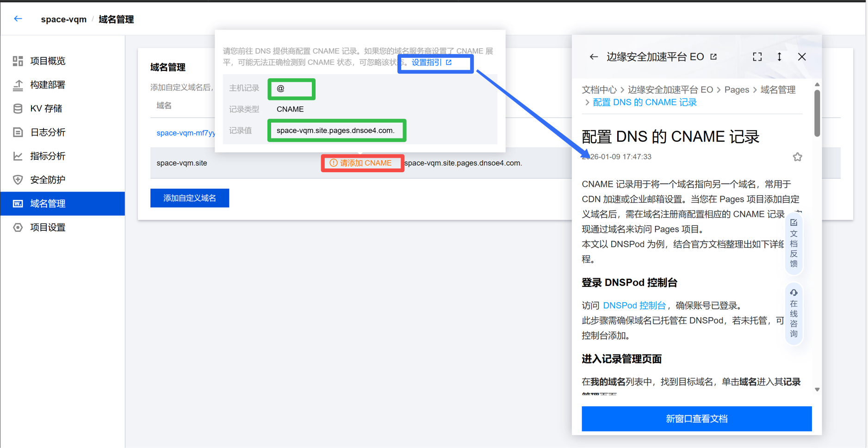Viewport: 868px width, 448px height.
Task: Favorite the article with star icon
Action: point(797,157)
